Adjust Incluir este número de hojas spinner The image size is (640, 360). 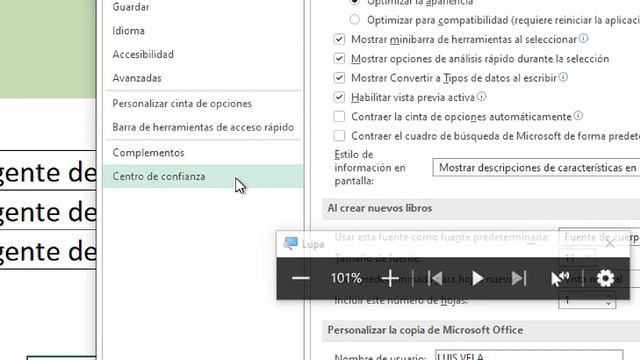click(x=608, y=300)
